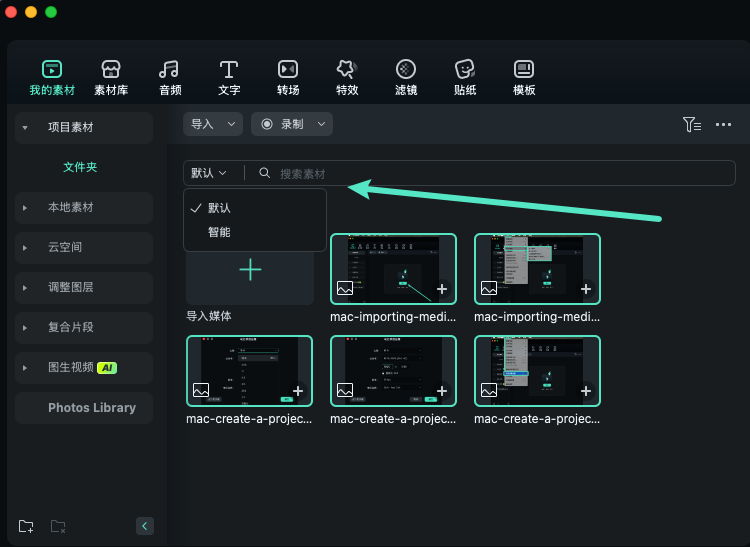Open the 滤镜 filters tab

point(406,77)
